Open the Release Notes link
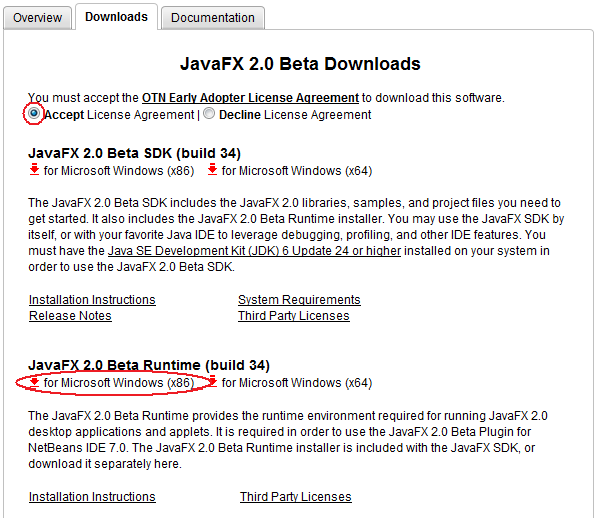Image resolution: width=601 pixels, height=518 pixels. 70,316
